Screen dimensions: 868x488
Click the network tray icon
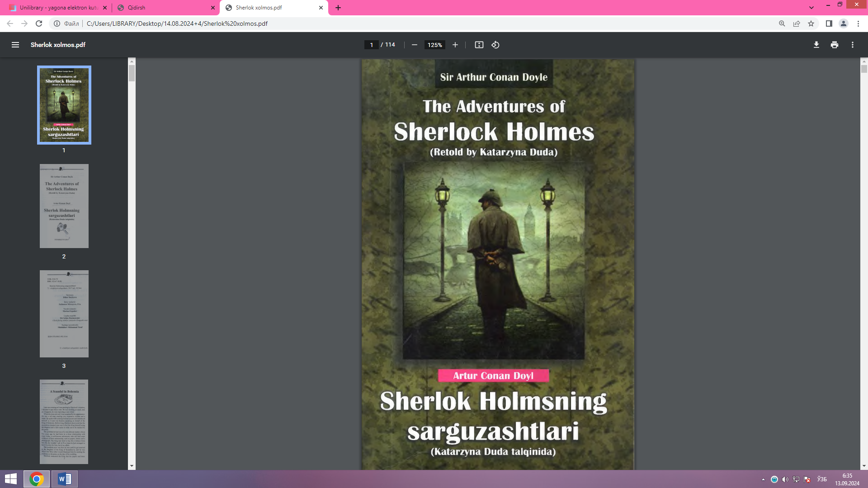coord(796,479)
